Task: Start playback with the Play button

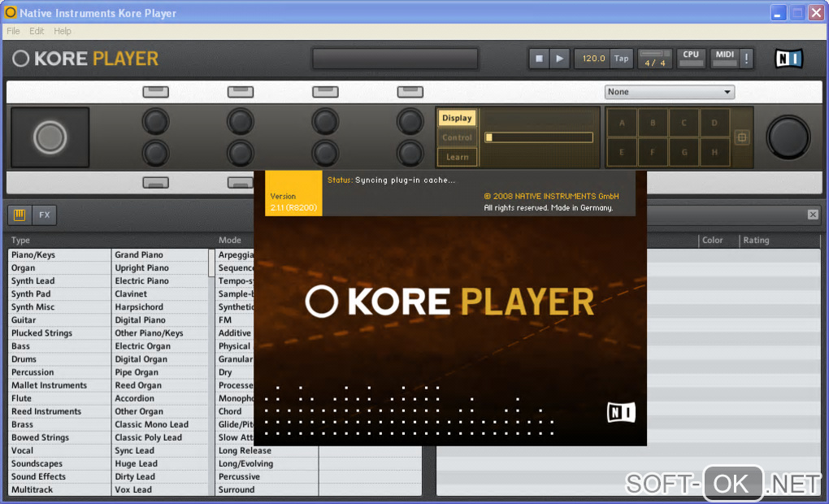Action: coord(559,59)
